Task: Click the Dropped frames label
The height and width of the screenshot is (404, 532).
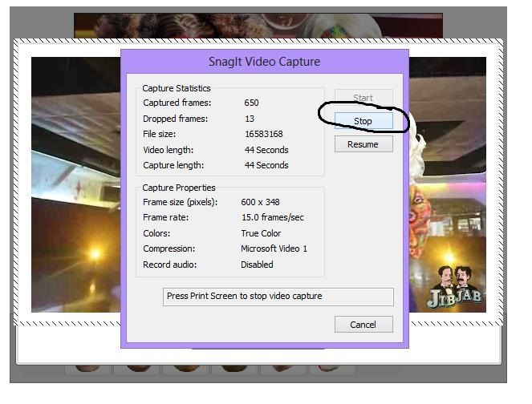Action: pyautogui.click(x=176, y=119)
